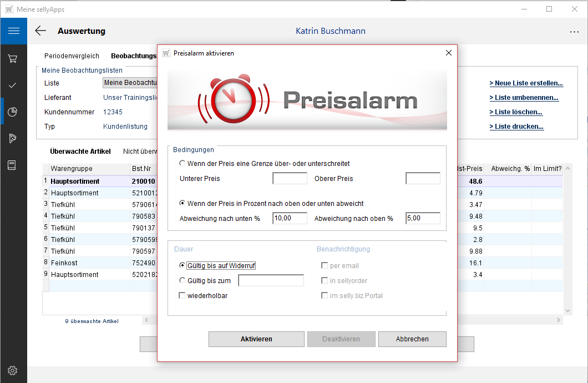Open the book catalog sidebar icon
The image size is (588, 383).
pos(13,165)
